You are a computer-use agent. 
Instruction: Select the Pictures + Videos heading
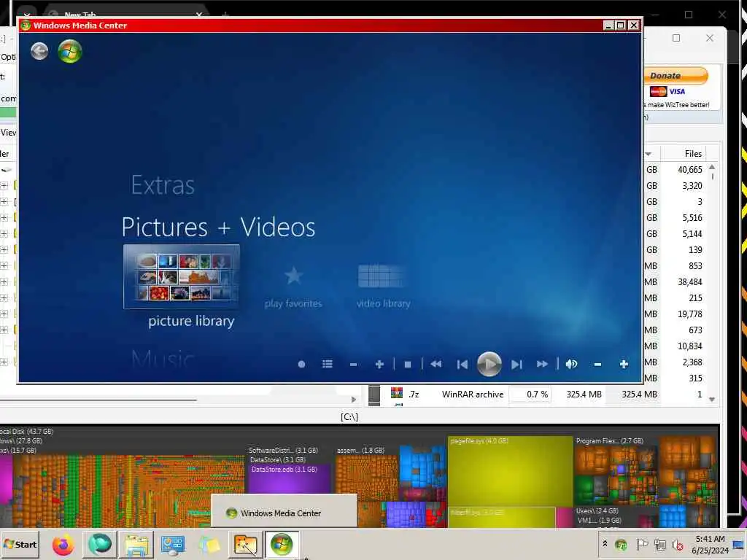pyautogui.click(x=218, y=227)
